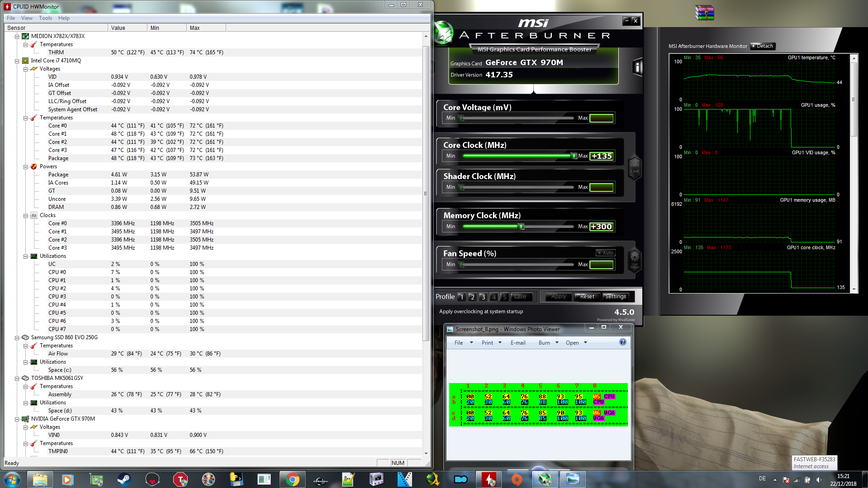This screenshot has height=488, width=868.
Task: Open Google Chrome from the taskbar
Action: tap(292, 479)
